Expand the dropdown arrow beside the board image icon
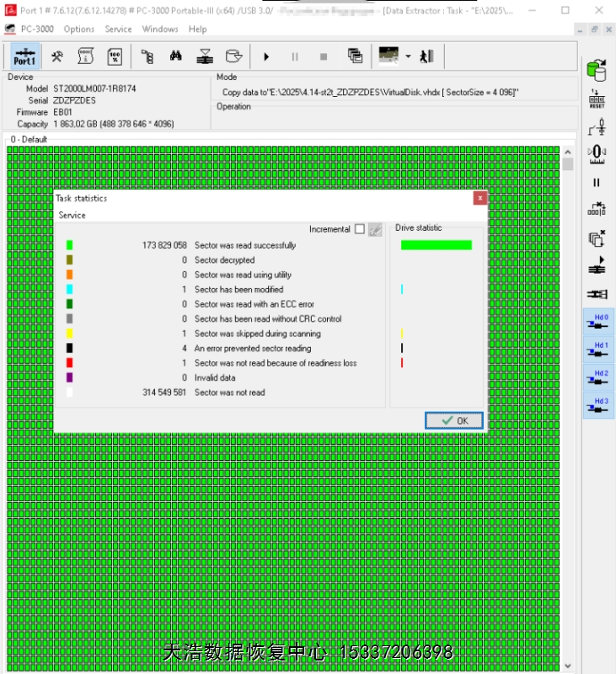This screenshot has height=674, width=616. (408, 56)
